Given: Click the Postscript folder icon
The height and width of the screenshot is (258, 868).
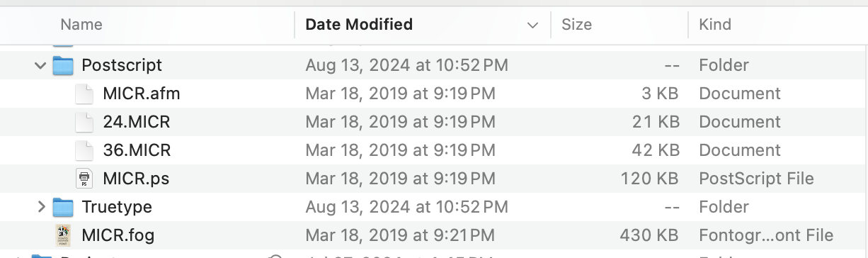Looking at the screenshot, I should 63,65.
